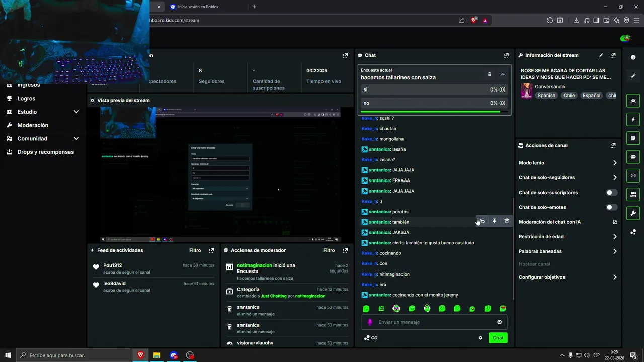Pop out Acciones de moderador panel
This screenshot has height=362, width=644.
coord(345,250)
